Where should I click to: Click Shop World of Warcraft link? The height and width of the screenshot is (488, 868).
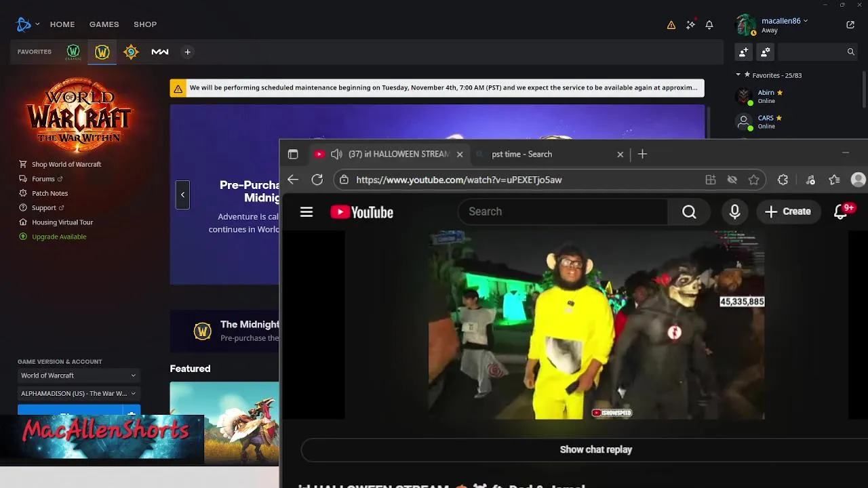66,165
